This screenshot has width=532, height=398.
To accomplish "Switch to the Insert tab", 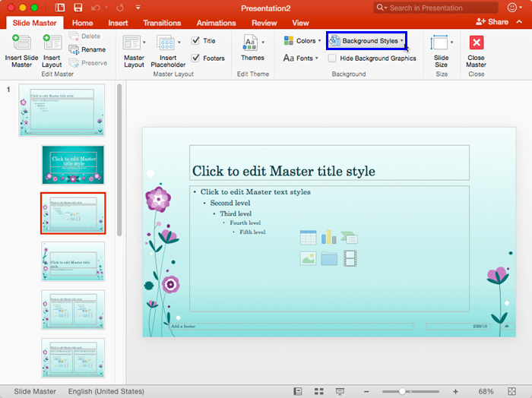I will point(118,23).
